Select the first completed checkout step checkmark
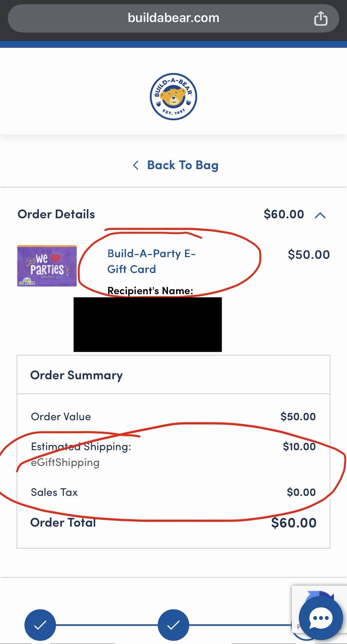Screen dimensions: 347x644 pyautogui.click(x=40, y=625)
